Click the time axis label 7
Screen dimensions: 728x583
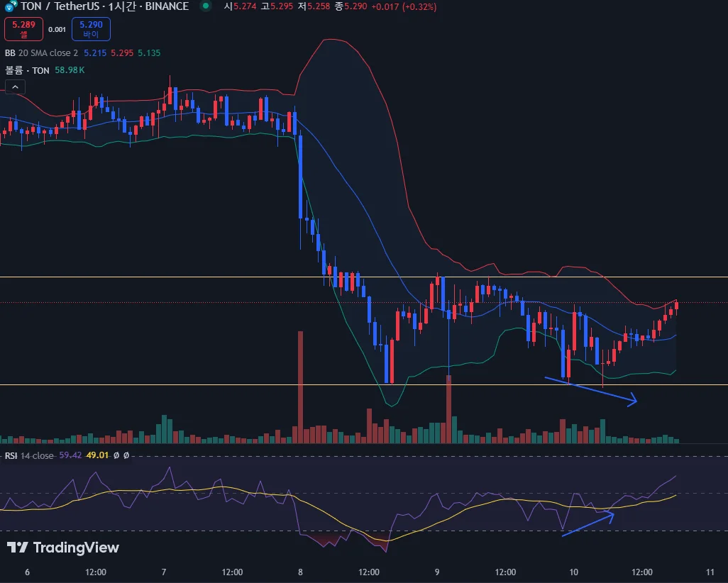[164, 572]
